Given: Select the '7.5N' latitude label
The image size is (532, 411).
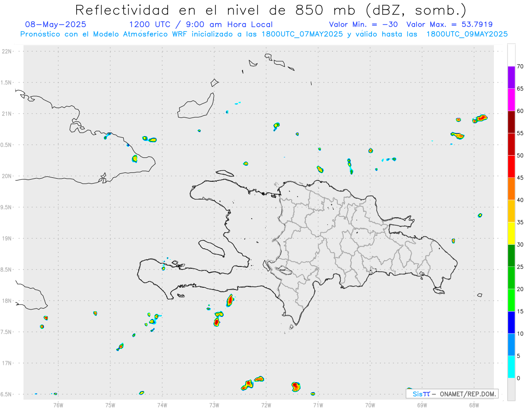Looking at the screenshot, I should pos(7,332).
